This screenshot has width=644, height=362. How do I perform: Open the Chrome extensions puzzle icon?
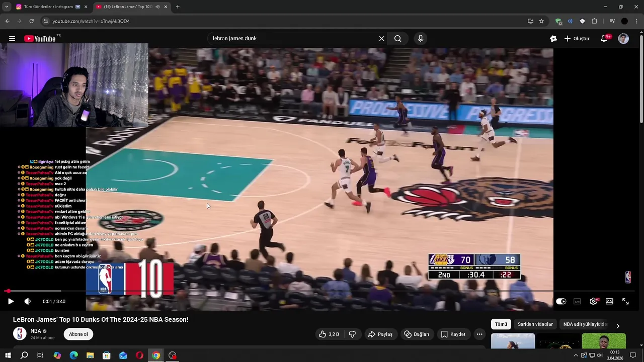pyautogui.click(x=594, y=21)
